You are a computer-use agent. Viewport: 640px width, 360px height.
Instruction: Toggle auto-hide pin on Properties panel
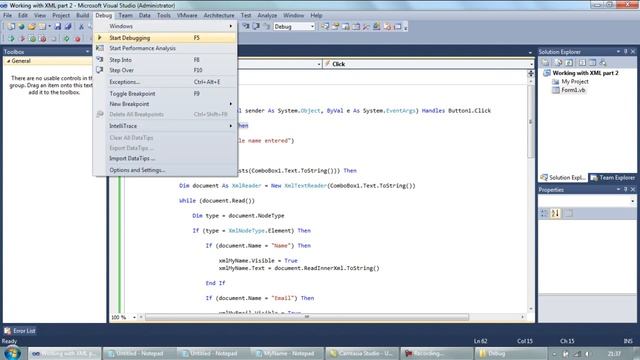(x=625, y=189)
